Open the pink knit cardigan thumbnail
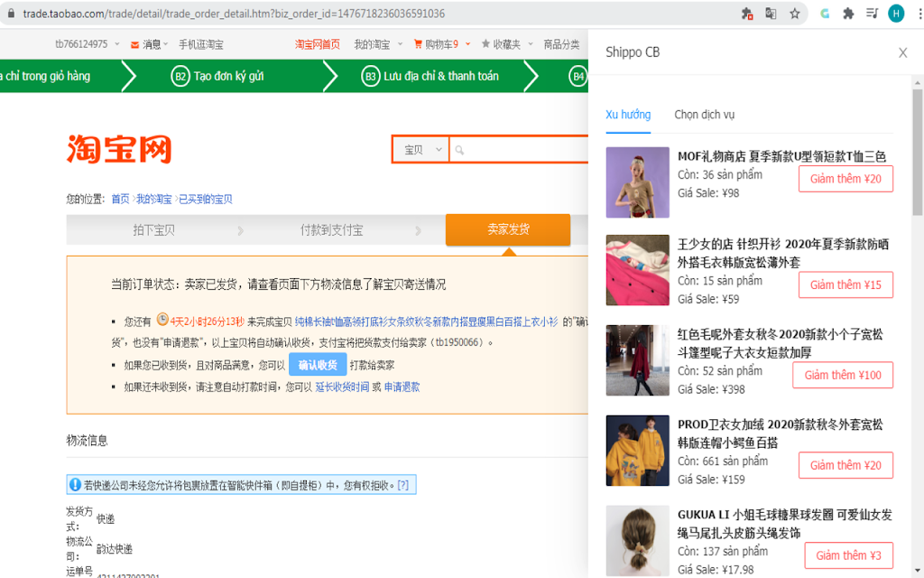Image resolution: width=924 pixels, height=578 pixels. point(638,270)
